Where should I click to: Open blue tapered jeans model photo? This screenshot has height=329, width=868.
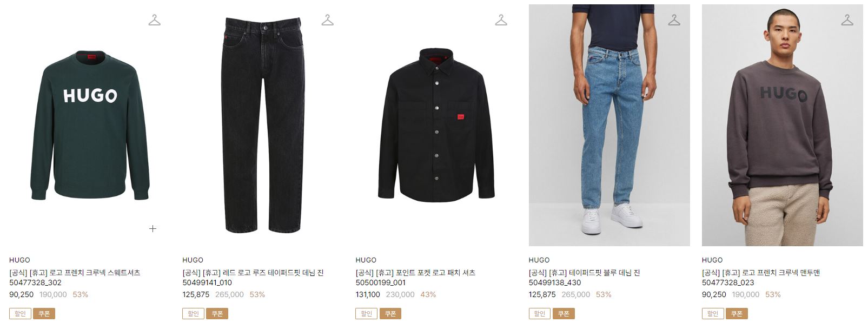[609, 126]
